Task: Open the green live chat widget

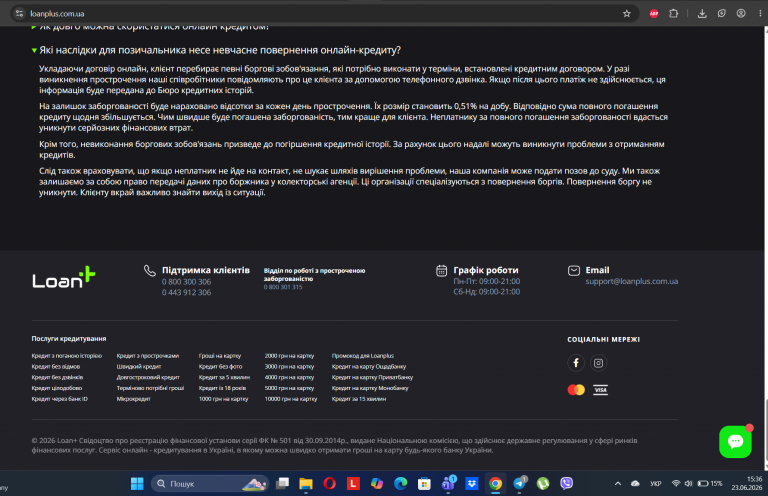Action: pos(735,442)
